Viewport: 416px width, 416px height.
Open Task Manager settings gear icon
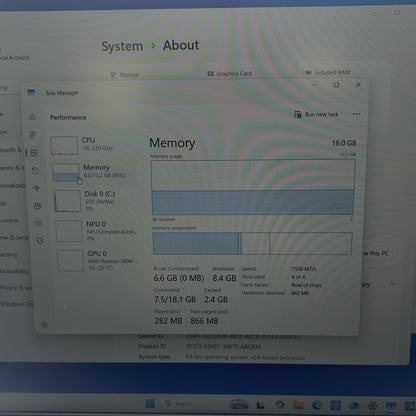(44, 324)
